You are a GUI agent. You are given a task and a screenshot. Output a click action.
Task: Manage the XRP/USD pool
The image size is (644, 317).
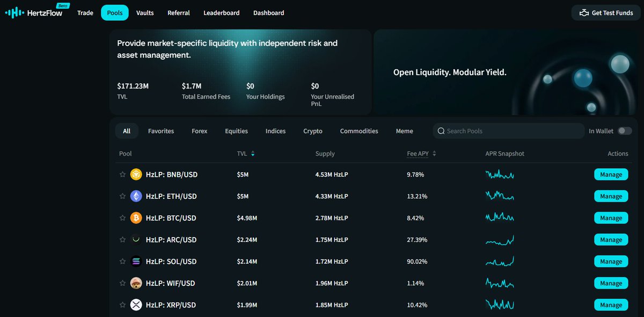[x=611, y=305]
